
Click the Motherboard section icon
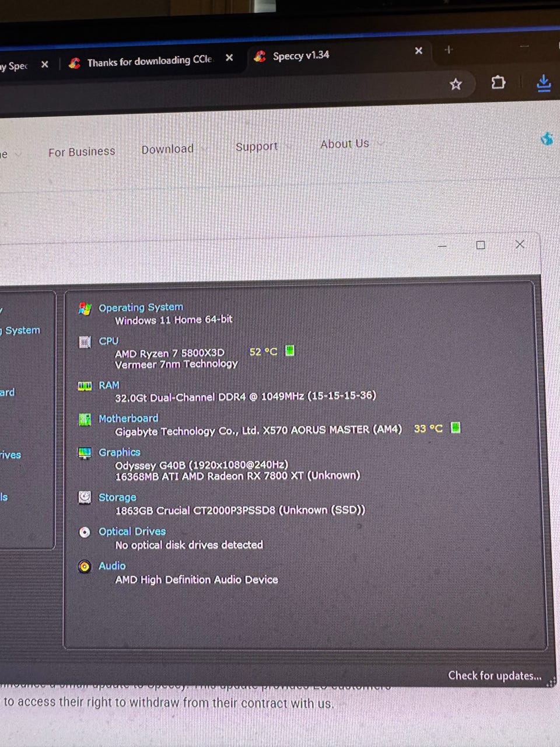[85, 419]
